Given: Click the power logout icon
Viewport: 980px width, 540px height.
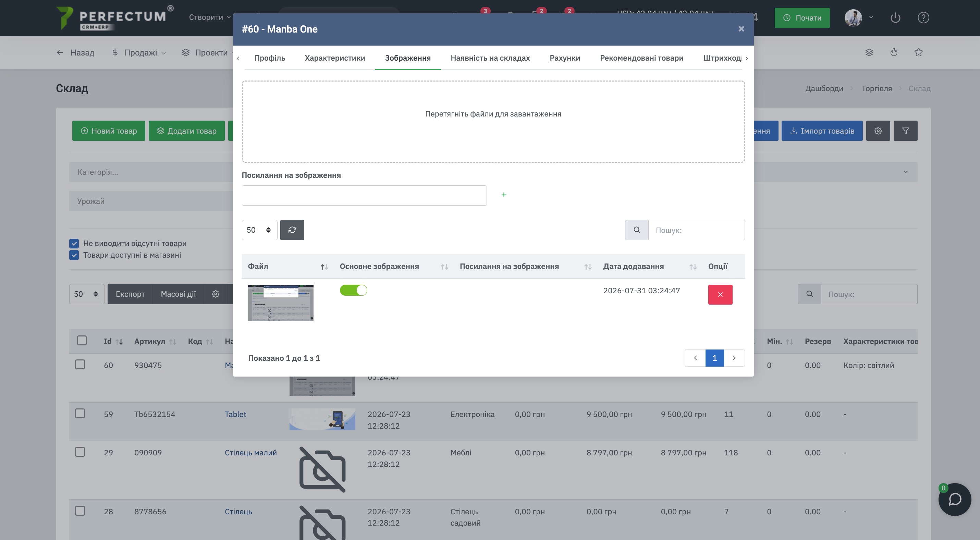Looking at the screenshot, I should coord(895,17).
